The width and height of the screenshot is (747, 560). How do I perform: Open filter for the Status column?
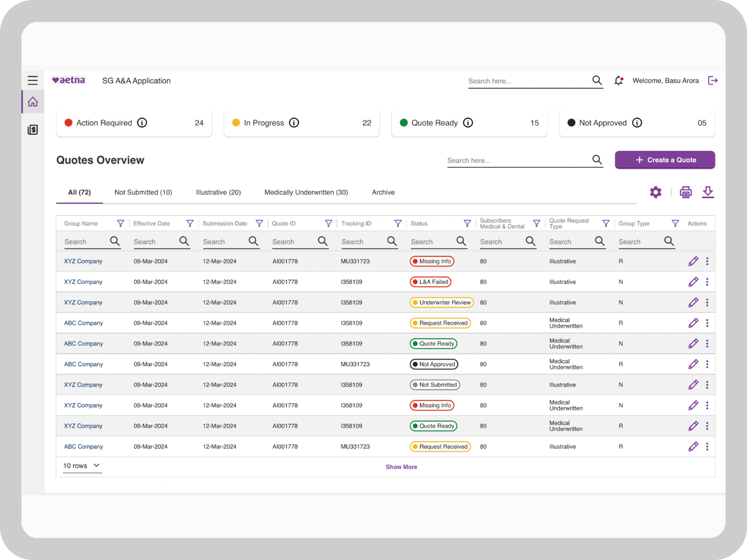[467, 223]
